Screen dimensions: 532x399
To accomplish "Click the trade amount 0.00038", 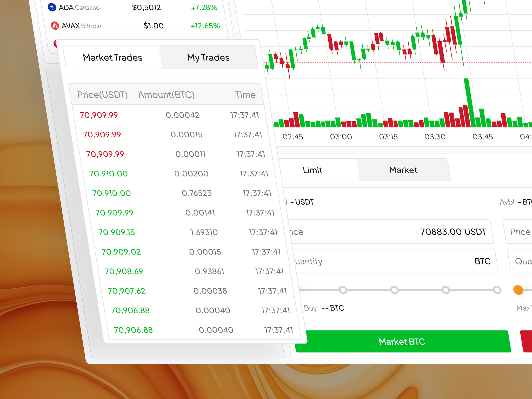I will pyautogui.click(x=210, y=291).
